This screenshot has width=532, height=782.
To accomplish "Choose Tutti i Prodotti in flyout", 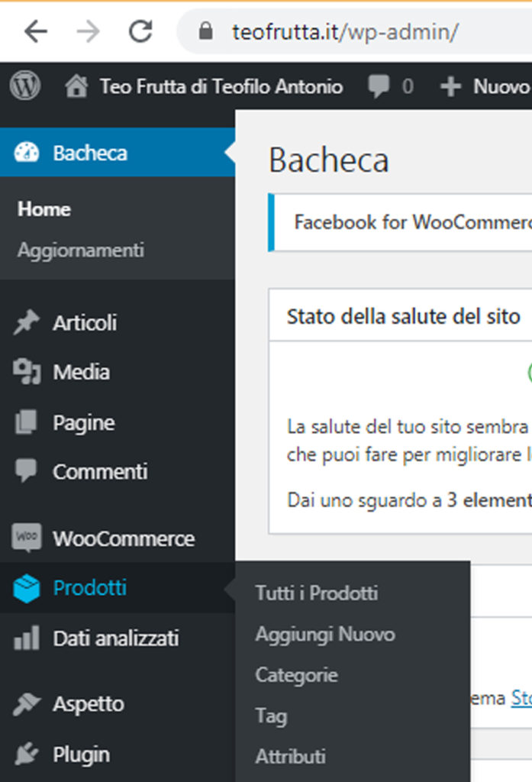I will coord(317,593).
